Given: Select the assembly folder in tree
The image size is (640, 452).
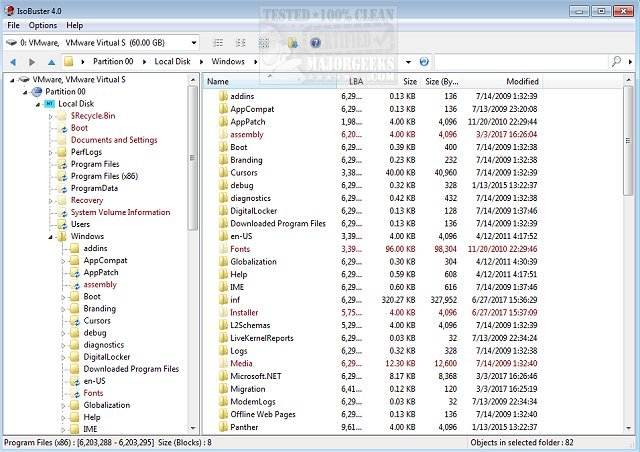Looking at the screenshot, I should (x=100, y=285).
